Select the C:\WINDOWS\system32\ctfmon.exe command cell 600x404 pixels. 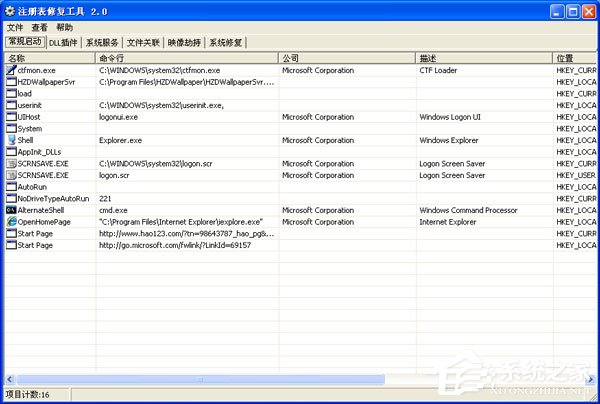[x=160, y=70]
